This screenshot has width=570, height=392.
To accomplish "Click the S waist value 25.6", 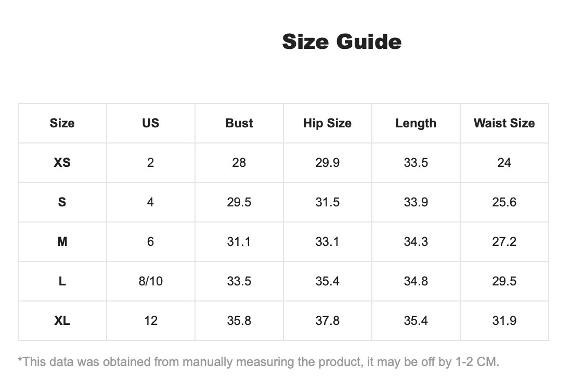I will point(504,202).
